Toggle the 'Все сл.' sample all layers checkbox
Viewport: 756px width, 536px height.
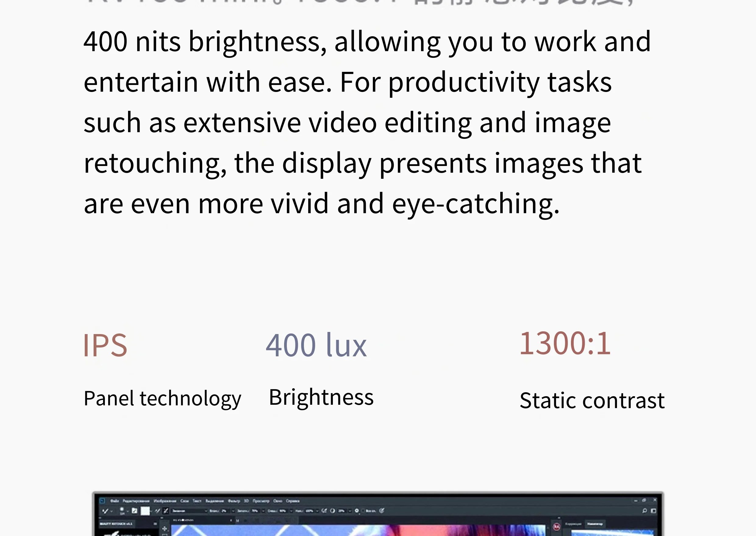pos(363,511)
